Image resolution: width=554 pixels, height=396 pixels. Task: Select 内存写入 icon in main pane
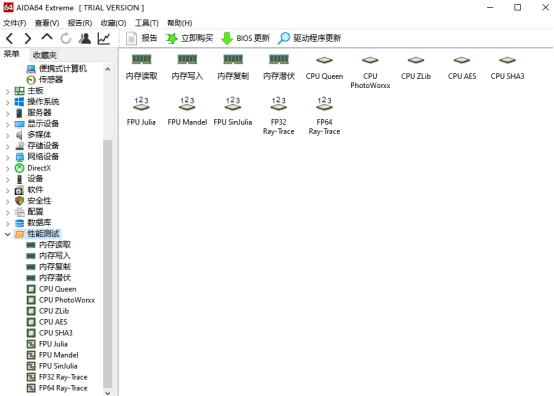point(187,67)
